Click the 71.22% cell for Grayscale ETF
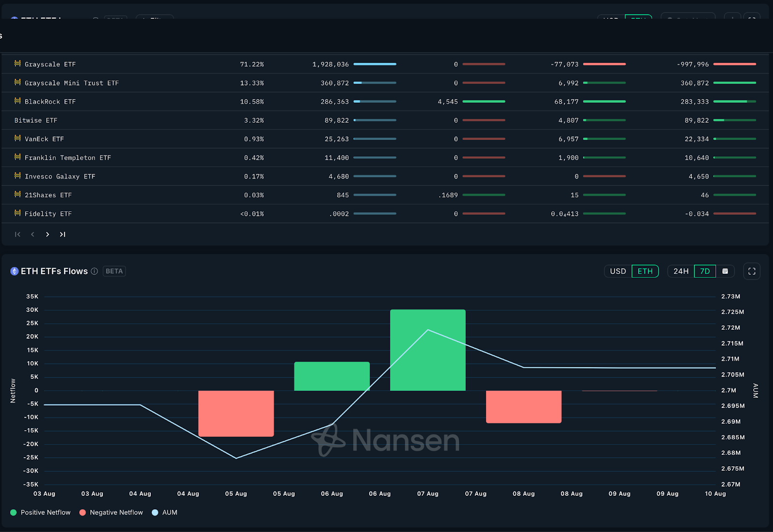773x532 pixels. coord(252,64)
